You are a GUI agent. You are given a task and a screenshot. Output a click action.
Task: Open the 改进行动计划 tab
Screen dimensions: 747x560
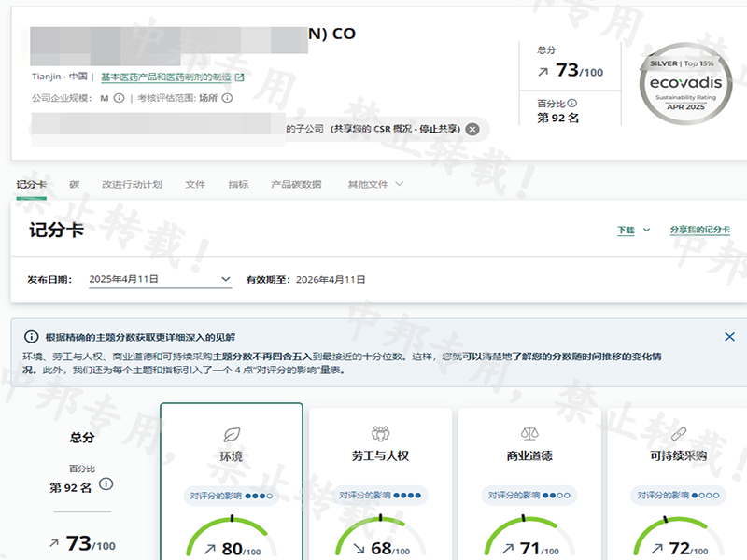tap(132, 185)
